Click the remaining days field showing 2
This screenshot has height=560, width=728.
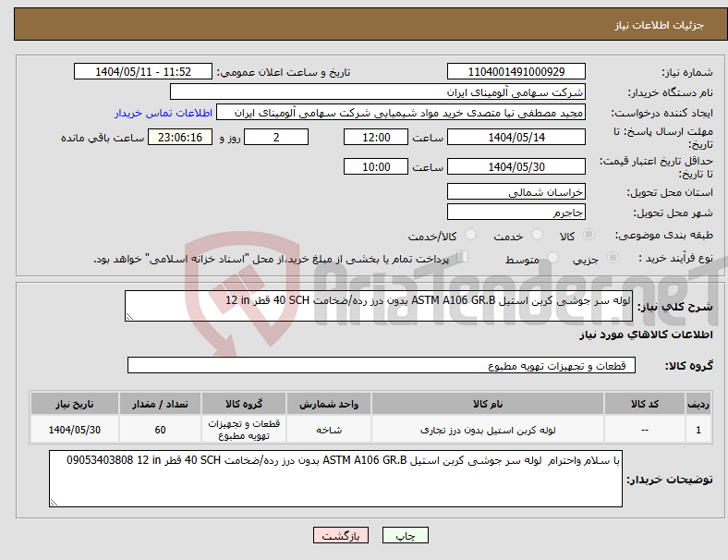276,138
